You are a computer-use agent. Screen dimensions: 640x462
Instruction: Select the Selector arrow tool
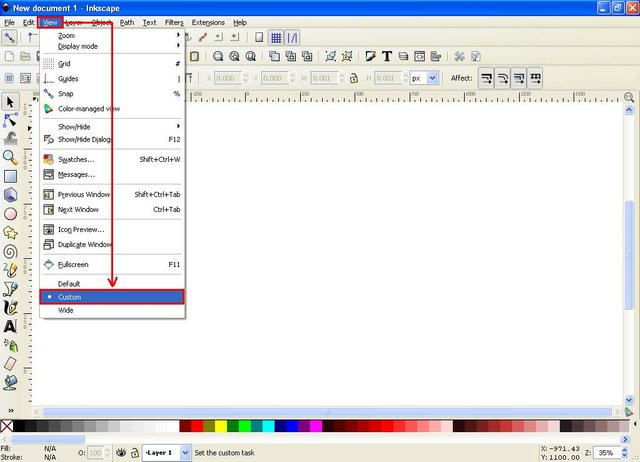[x=10, y=102]
